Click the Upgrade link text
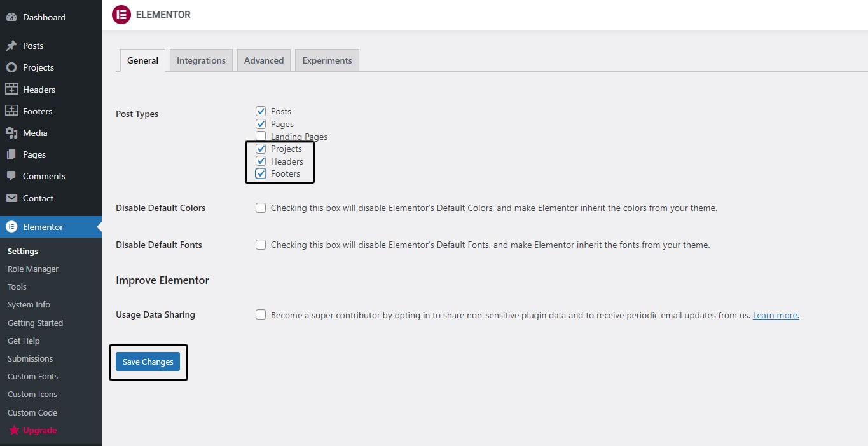This screenshot has width=868, height=446. [39, 430]
